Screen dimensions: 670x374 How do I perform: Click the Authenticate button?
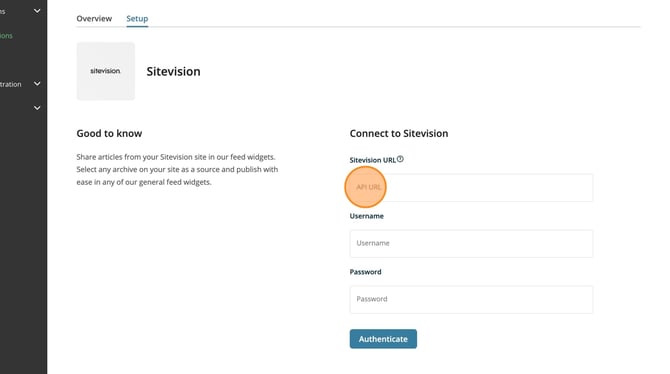[383, 339]
